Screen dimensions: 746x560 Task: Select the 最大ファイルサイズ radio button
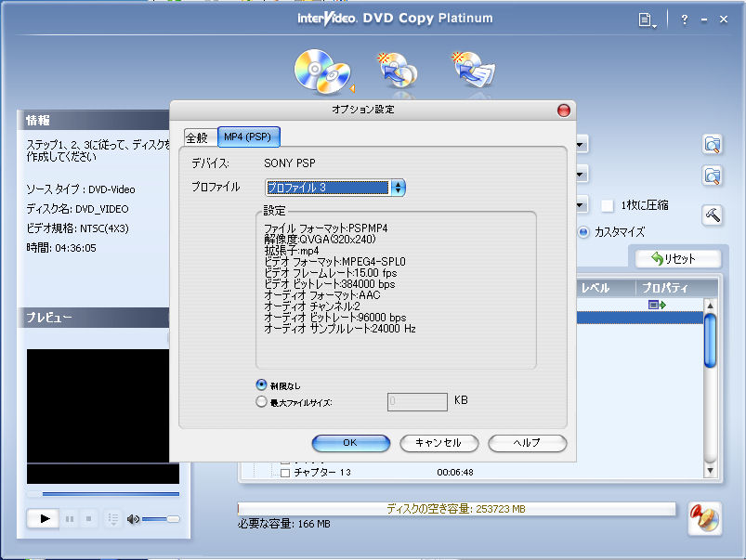261,402
